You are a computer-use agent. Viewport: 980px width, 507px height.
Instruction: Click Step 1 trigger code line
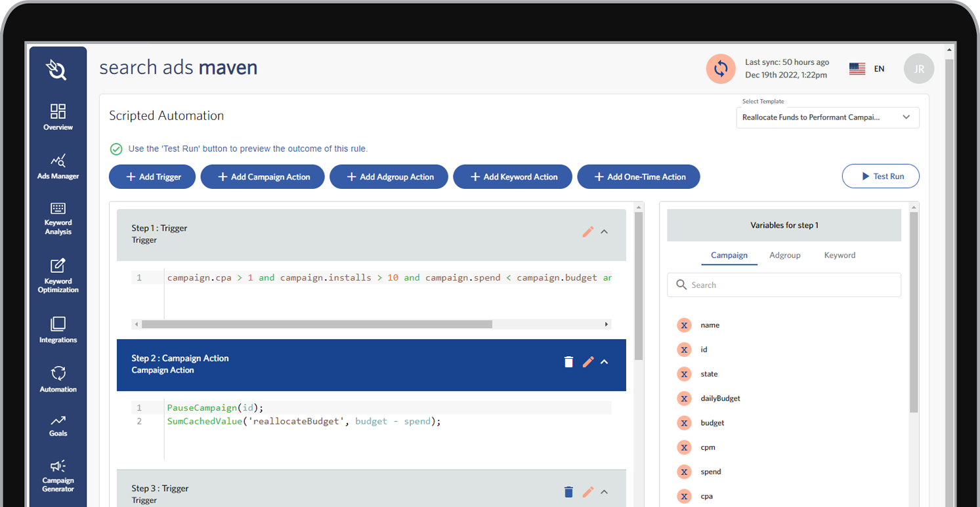pos(389,278)
